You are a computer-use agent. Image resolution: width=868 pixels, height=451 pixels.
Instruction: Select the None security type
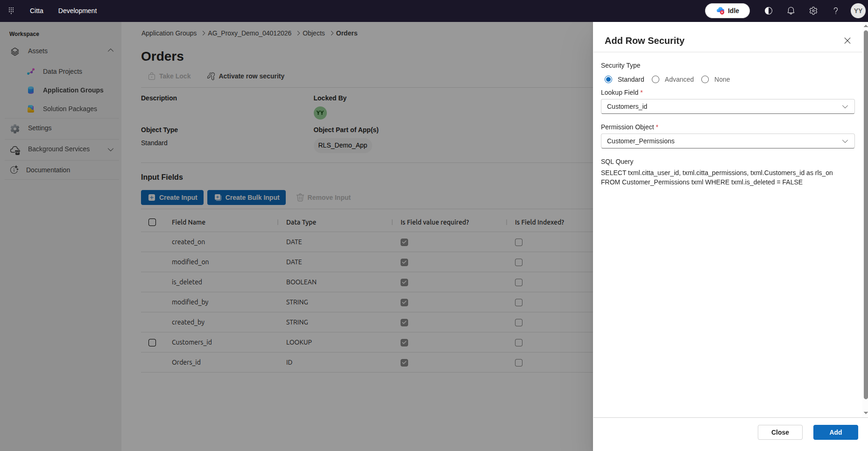point(705,79)
